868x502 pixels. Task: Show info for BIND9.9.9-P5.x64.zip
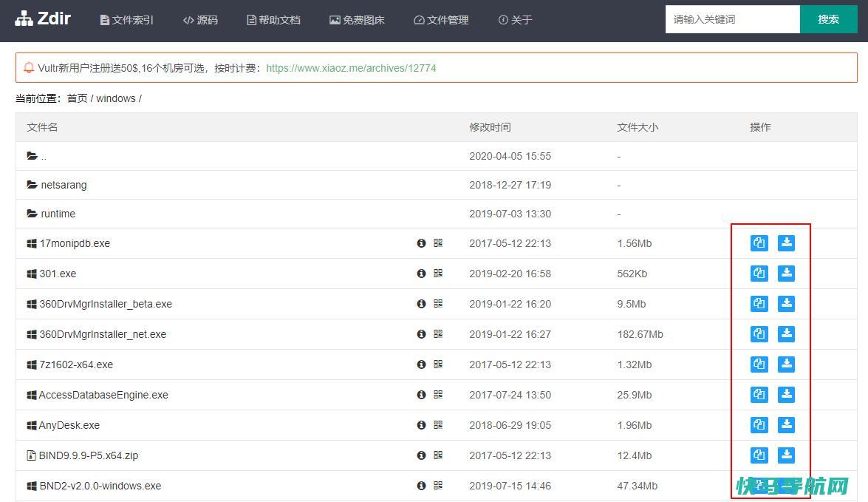421,455
